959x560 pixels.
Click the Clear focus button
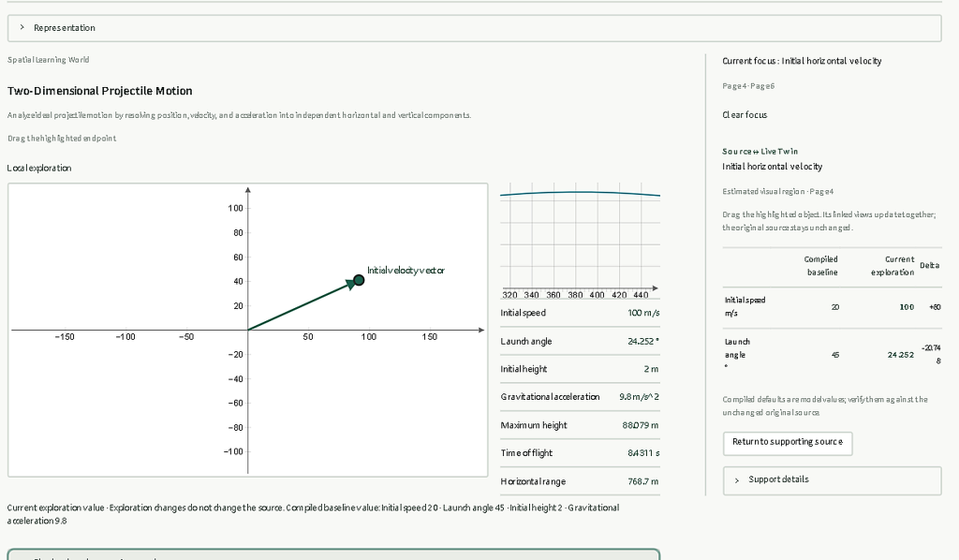745,115
